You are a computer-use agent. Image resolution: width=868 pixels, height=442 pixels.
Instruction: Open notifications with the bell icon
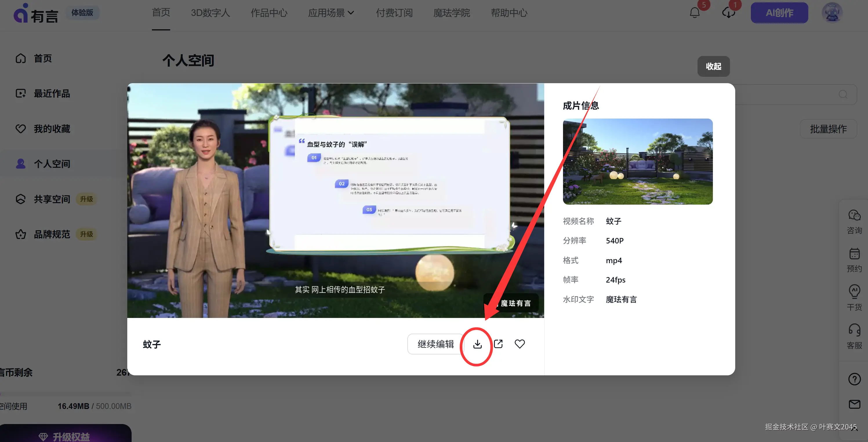694,13
